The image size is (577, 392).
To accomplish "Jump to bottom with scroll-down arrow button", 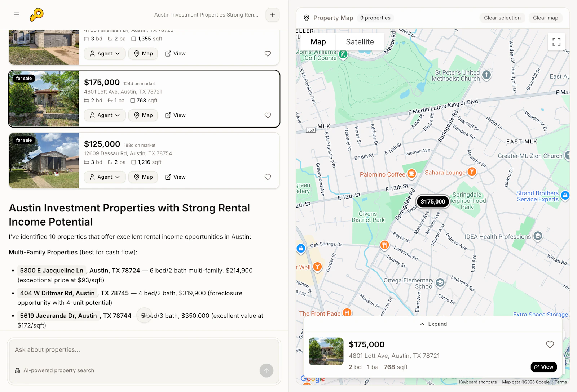I will [x=144, y=316].
